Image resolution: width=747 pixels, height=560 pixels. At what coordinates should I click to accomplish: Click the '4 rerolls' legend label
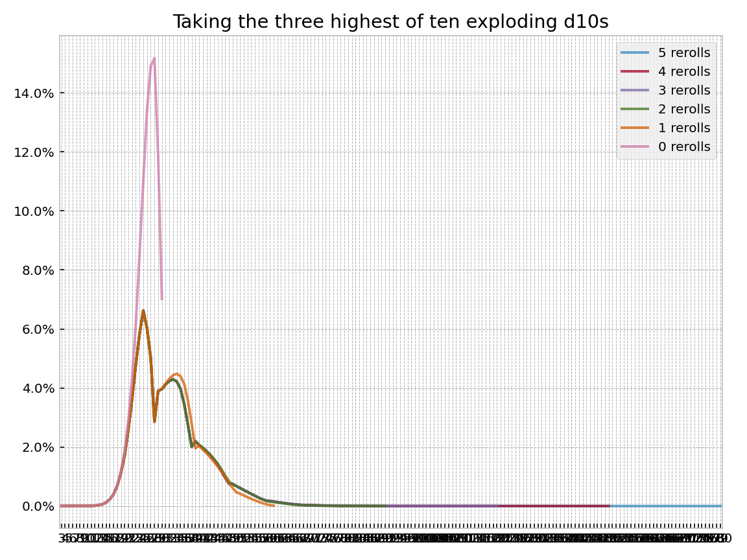684,71
